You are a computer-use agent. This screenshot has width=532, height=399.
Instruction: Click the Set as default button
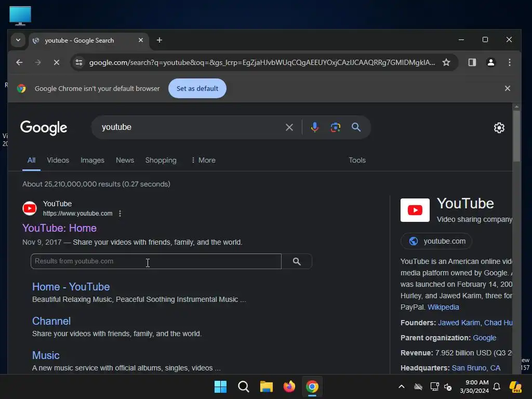coord(197,88)
